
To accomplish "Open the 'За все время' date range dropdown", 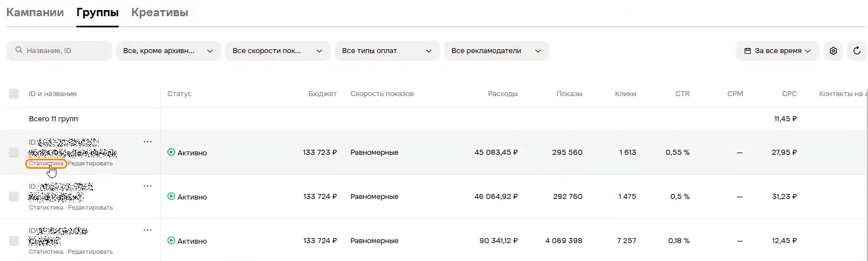I will click(x=778, y=51).
